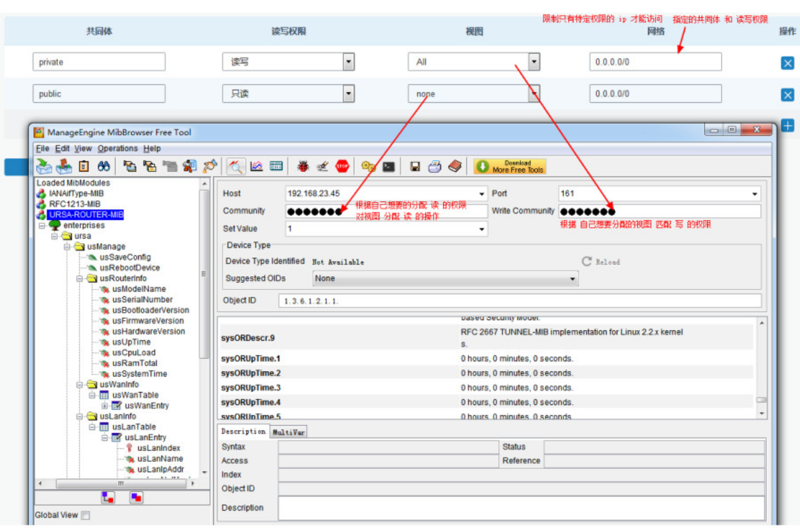Open the Port 161 dropdown
This screenshot has height=532, width=800.
tap(755, 194)
